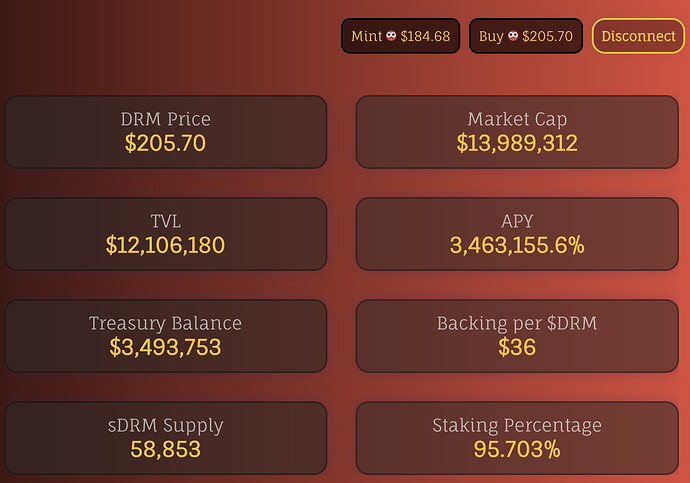This screenshot has height=483, width=690.
Task: Click the 58,853 sDRM supply value
Action: click(165, 450)
